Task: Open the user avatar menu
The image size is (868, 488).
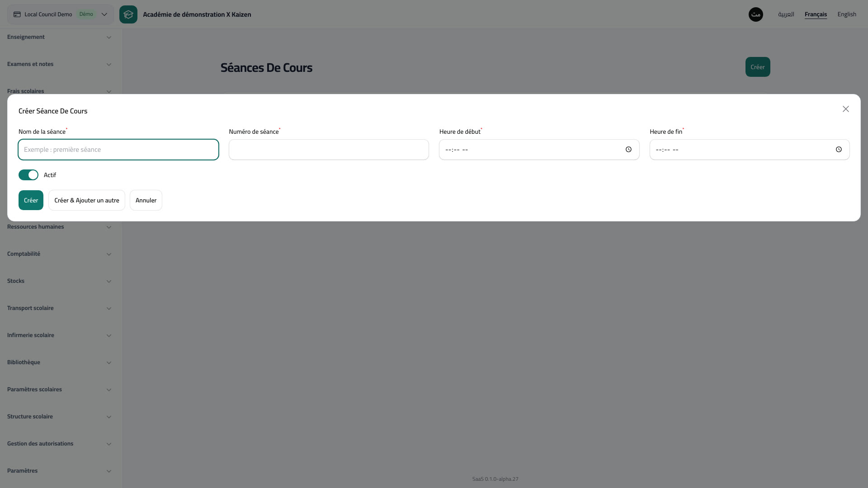Action: [x=756, y=14]
